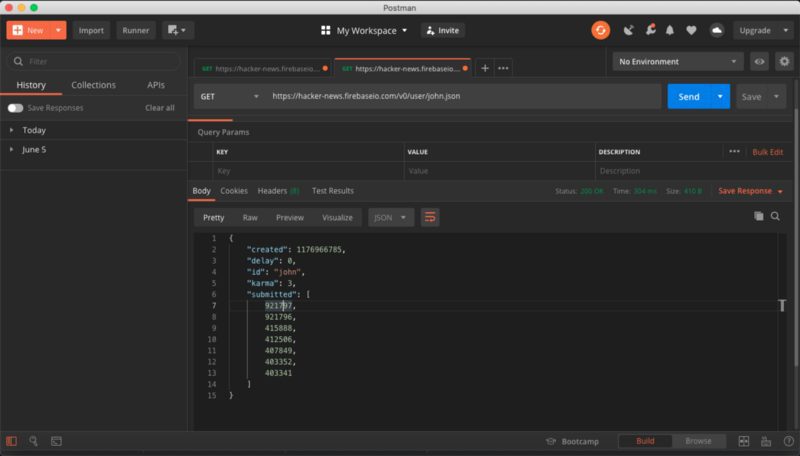Switch to Browse mode
The image size is (800, 456).
coord(698,441)
